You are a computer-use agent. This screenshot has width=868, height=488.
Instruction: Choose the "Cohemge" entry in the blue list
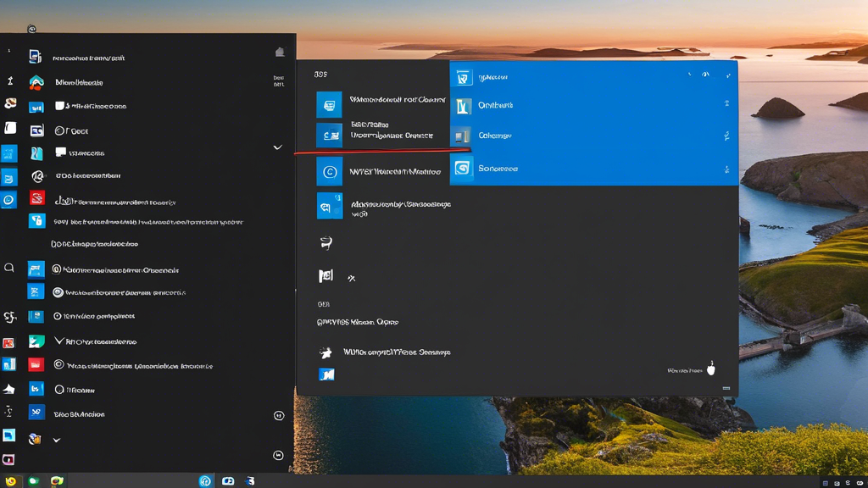[x=495, y=136]
